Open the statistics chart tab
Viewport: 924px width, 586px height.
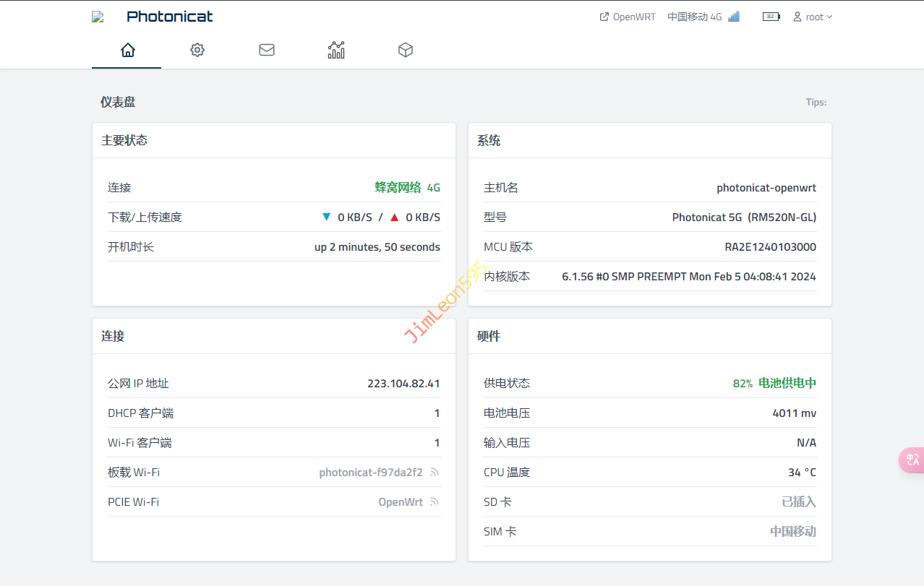point(336,50)
